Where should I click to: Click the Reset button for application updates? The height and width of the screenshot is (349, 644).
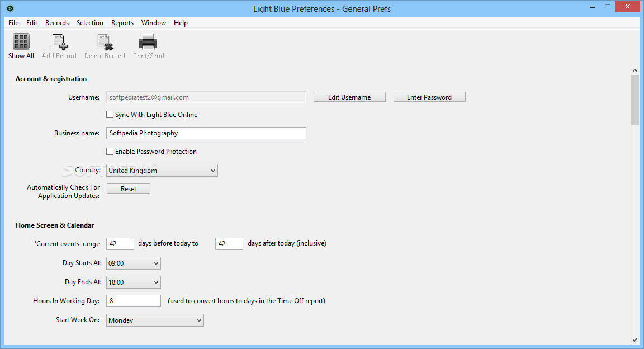coord(129,188)
